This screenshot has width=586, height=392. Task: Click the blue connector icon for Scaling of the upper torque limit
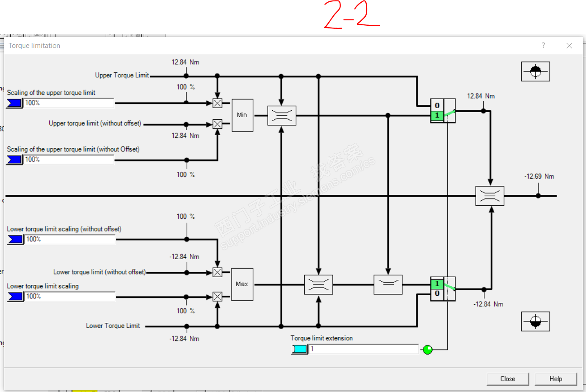pyautogui.click(x=14, y=103)
